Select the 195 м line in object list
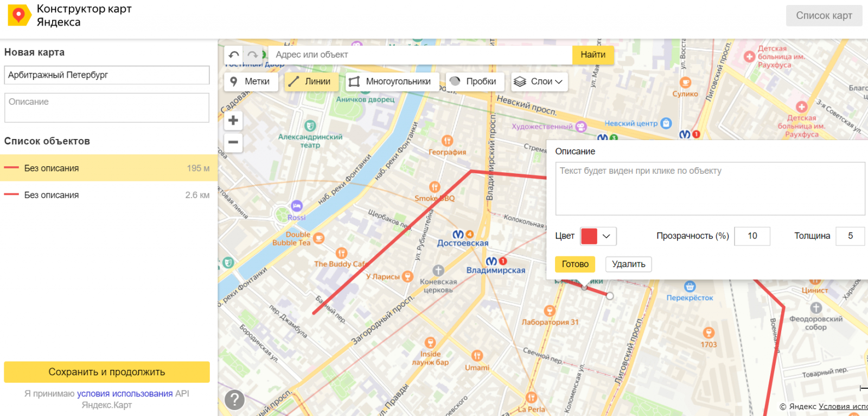This screenshot has height=416, width=868. click(x=107, y=168)
